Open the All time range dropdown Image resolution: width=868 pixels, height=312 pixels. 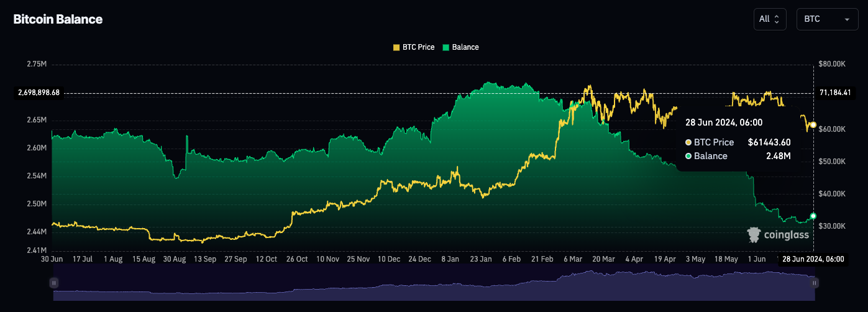(x=769, y=19)
